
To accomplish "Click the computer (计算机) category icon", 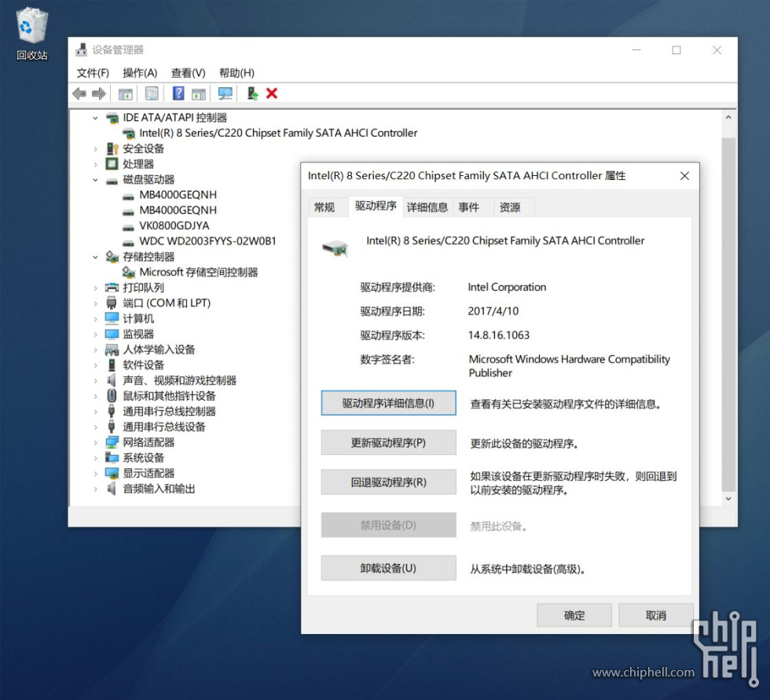I will [x=112, y=319].
